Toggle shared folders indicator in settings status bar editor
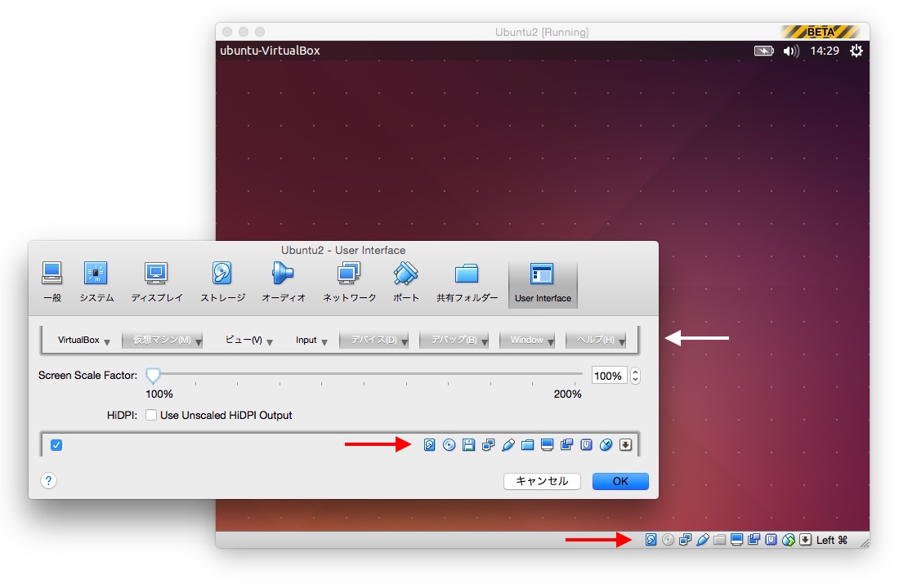 coord(527,445)
